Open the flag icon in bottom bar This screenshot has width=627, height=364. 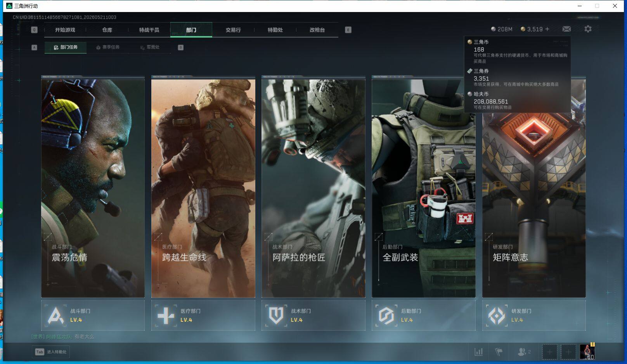[x=499, y=352]
